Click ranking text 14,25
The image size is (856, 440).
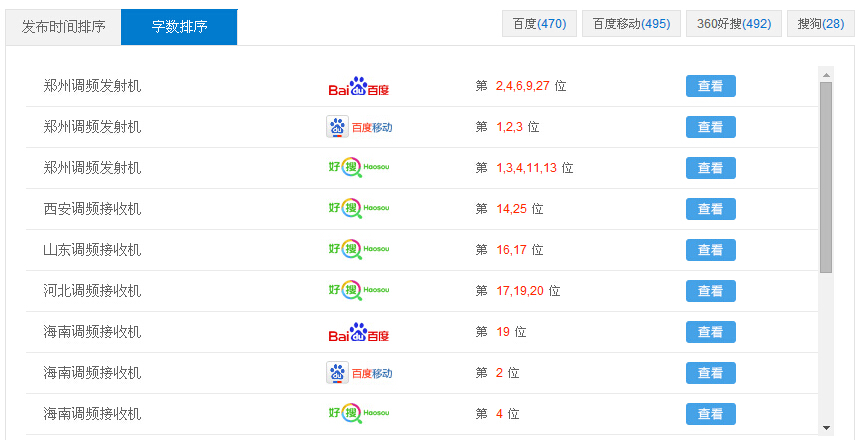(512, 209)
